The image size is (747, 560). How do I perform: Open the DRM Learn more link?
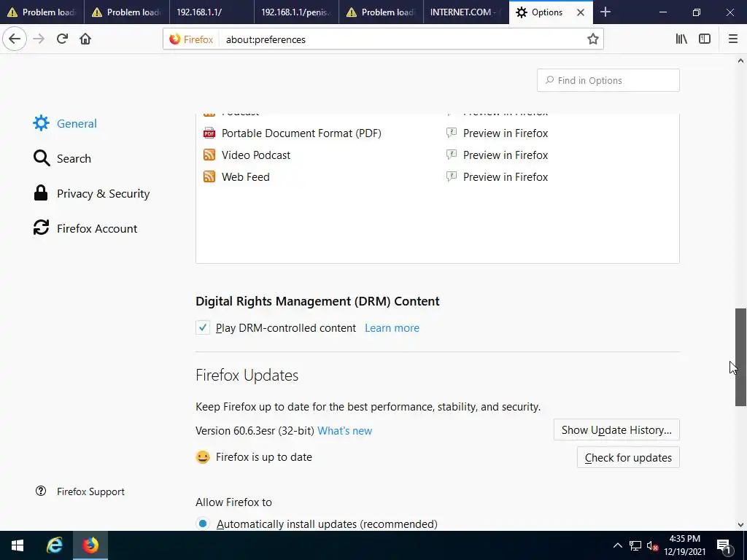[392, 328]
